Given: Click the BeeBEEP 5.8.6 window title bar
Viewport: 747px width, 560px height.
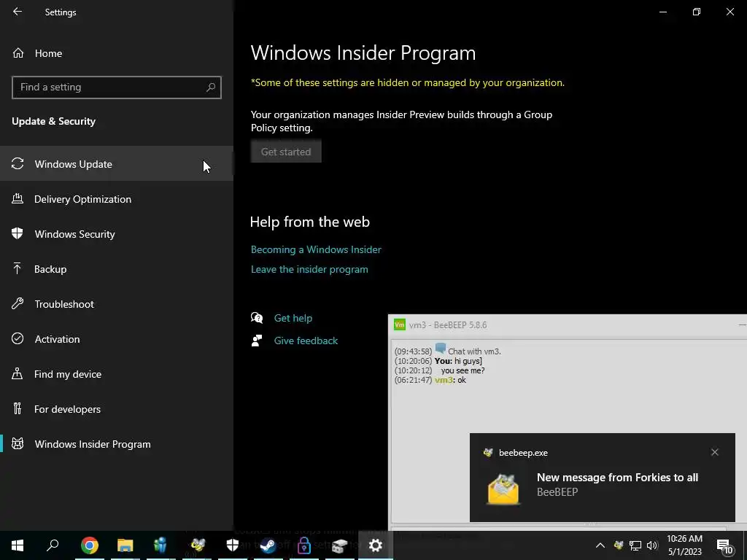Looking at the screenshot, I should click(567, 325).
